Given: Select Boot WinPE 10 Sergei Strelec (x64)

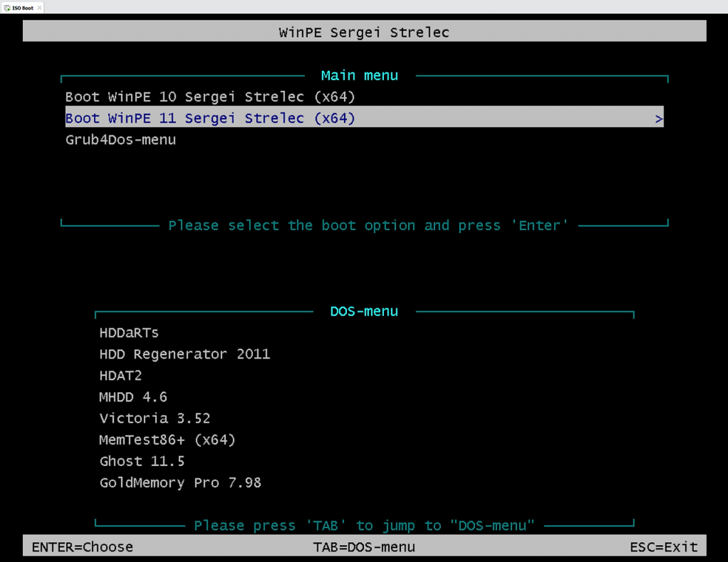Looking at the screenshot, I should (210, 97).
